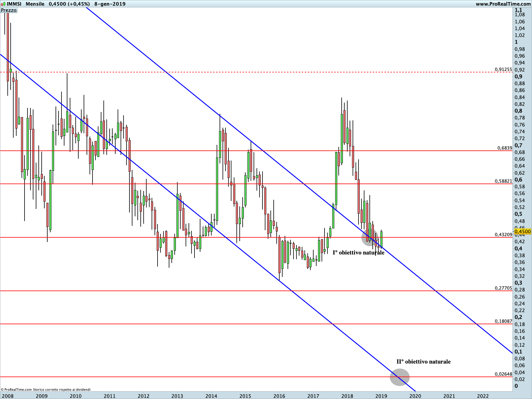Click the 0,7 value on price scale
The height and width of the screenshot is (399, 532).
click(518, 145)
